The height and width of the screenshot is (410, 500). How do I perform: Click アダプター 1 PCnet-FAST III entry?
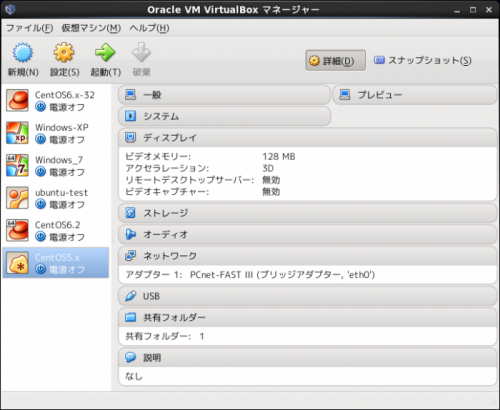(x=250, y=275)
